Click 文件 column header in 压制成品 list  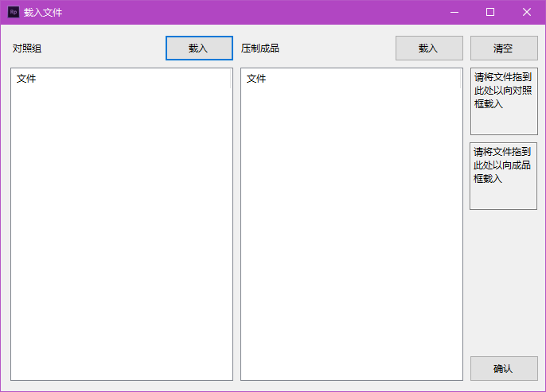tap(256, 79)
